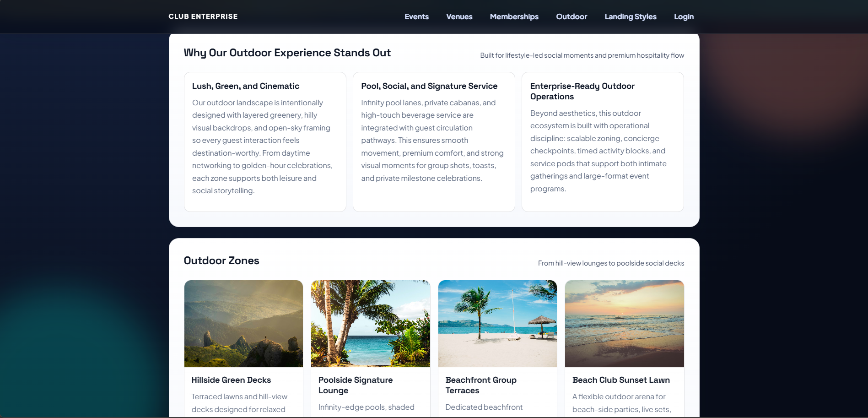Screen dimensions: 868x418
Task: Click the Login link
Action: point(684,16)
